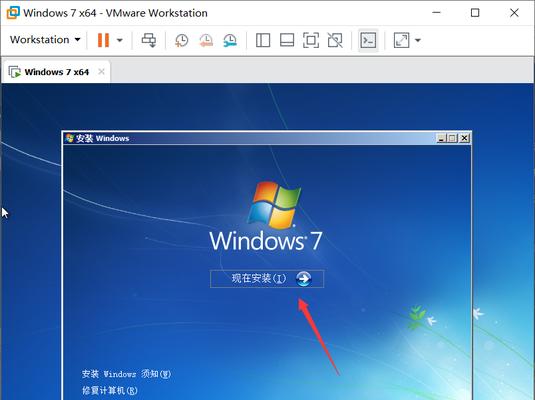Enter full screen mode icon
The height and width of the screenshot is (400, 535).
(x=311, y=40)
